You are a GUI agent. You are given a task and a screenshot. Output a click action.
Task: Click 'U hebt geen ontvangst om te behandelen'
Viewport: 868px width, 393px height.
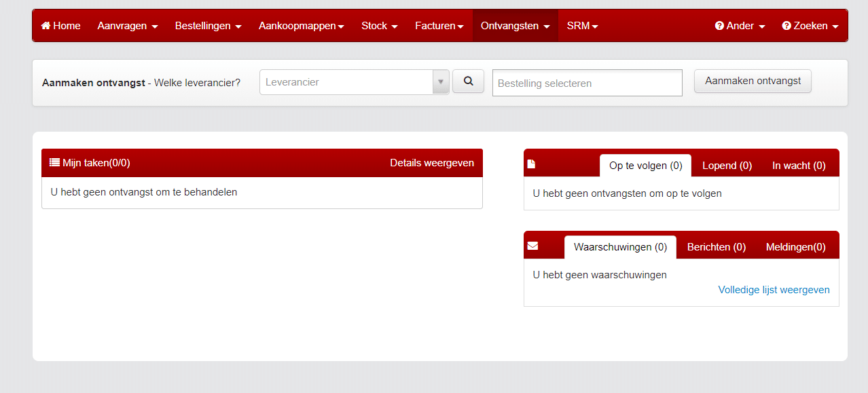[x=144, y=192]
